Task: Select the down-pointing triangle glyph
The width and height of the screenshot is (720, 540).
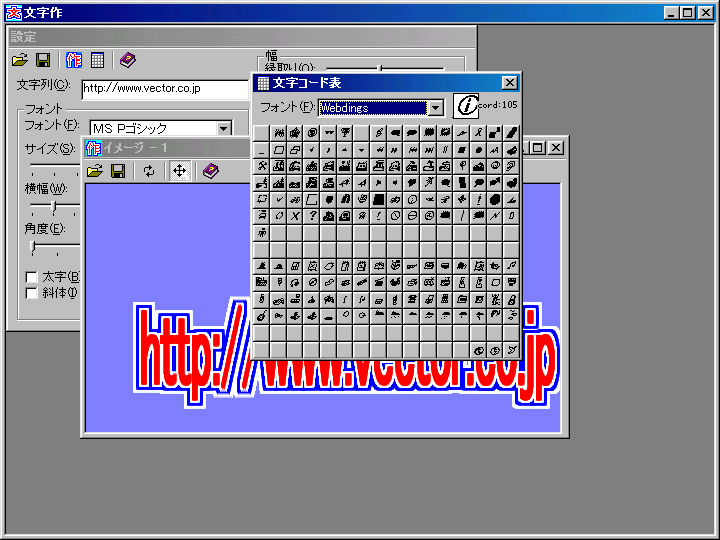Action: [x=361, y=150]
